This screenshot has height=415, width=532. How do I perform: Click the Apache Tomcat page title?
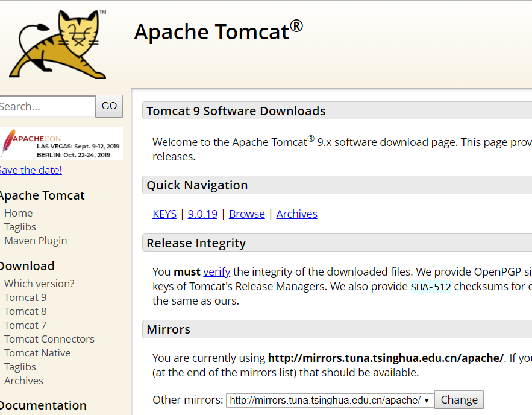(219, 31)
